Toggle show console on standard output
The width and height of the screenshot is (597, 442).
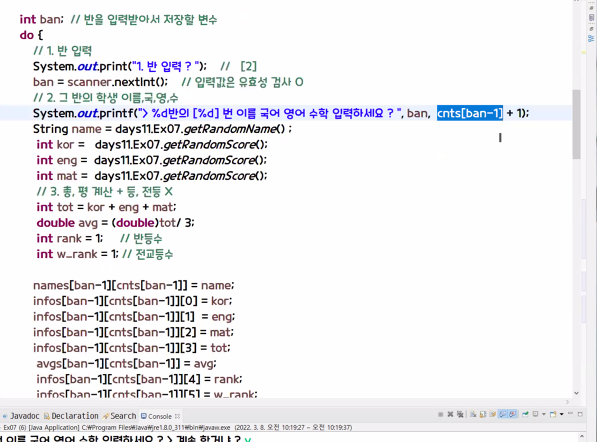coord(503,414)
